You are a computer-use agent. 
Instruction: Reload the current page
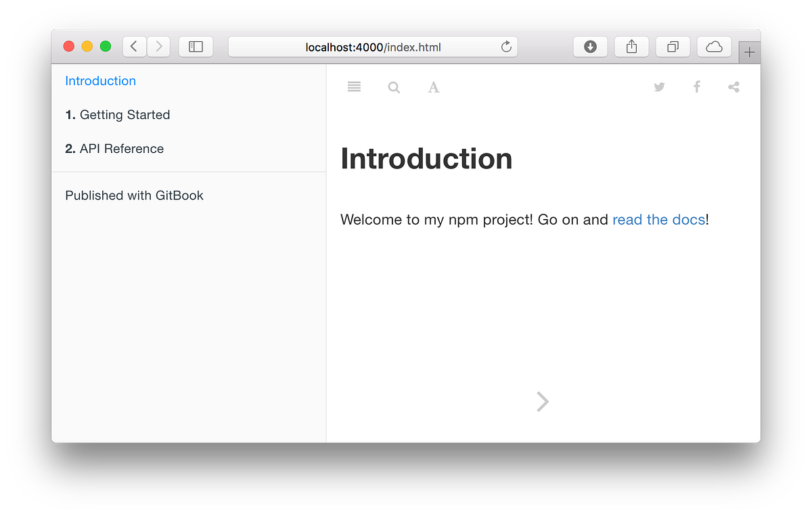pyautogui.click(x=506, y=47)
